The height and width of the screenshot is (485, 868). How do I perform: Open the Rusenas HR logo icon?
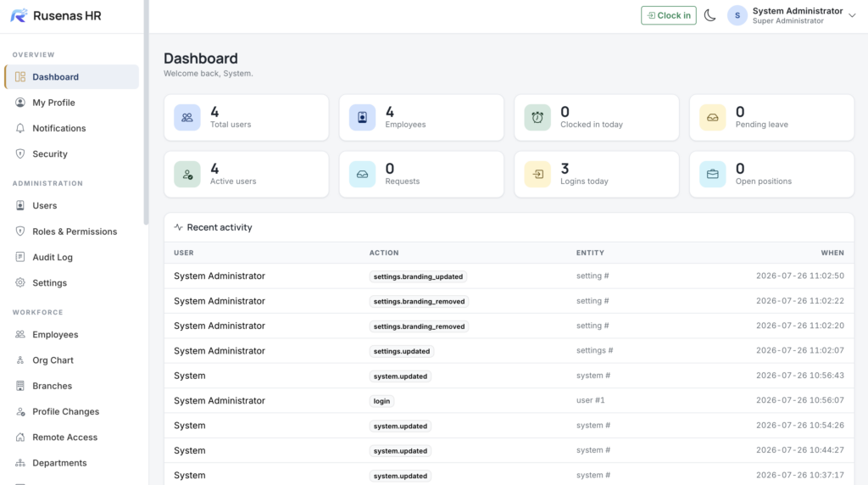tap(19, 15)
